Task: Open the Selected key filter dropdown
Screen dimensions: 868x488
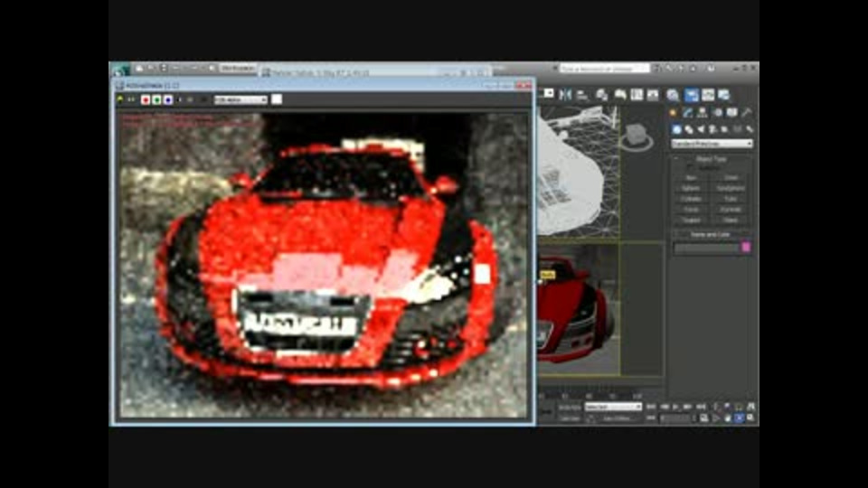Action: click(x=613, y=407)
